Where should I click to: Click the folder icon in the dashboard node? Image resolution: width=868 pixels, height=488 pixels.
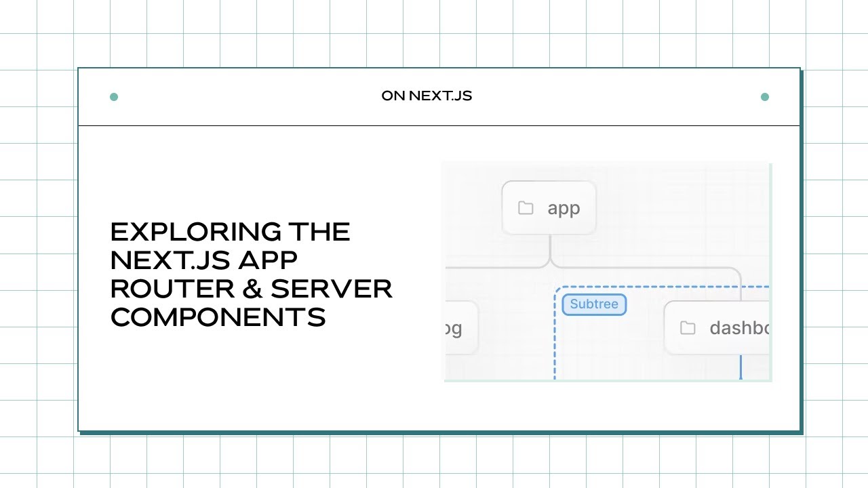click(x=688, y=328)
